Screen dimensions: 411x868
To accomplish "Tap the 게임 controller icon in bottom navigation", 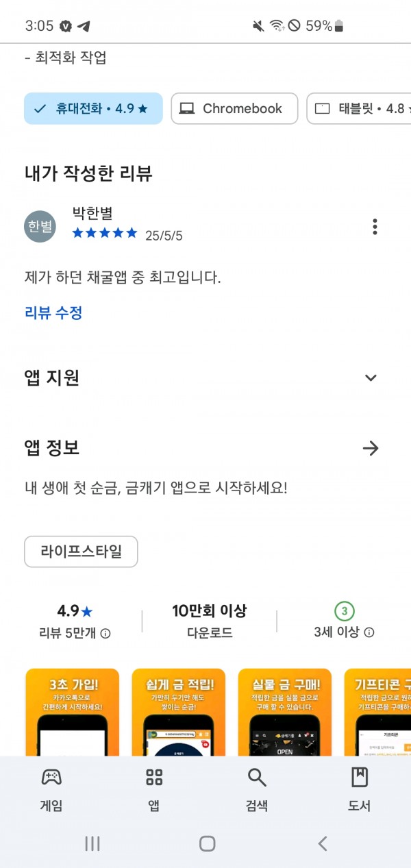I will (51, 777).
